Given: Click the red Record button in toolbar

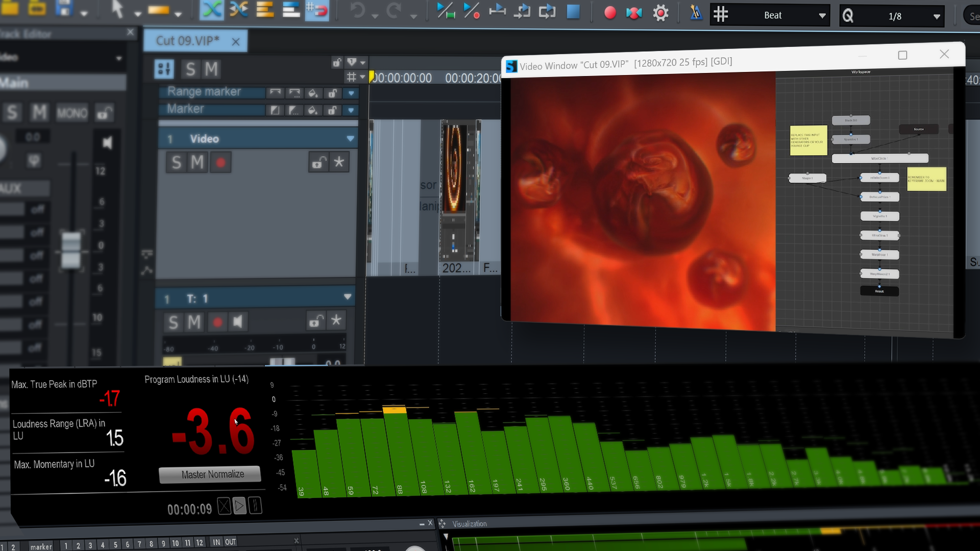Looking at the screenshot, I should (609, 13).
